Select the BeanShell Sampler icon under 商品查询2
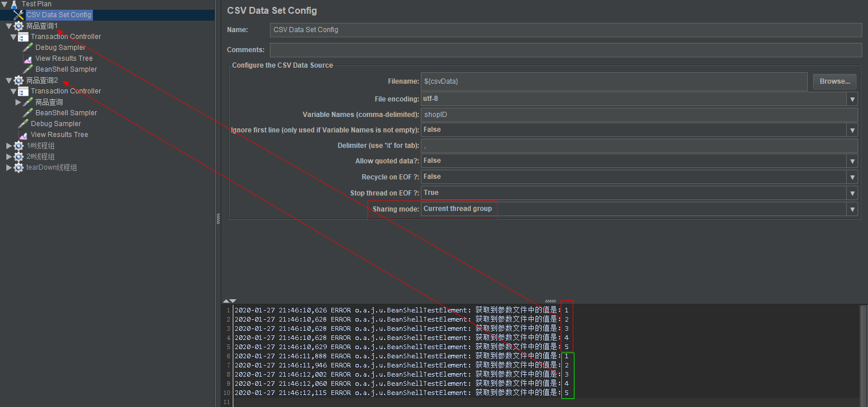The width and height of the screenshot is (868, 407). pos(28,112)
